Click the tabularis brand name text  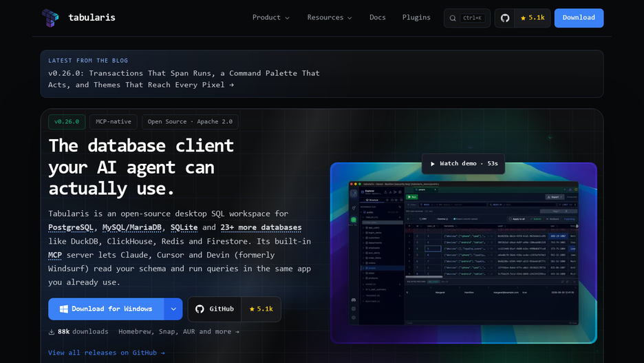tap(92, 18)
